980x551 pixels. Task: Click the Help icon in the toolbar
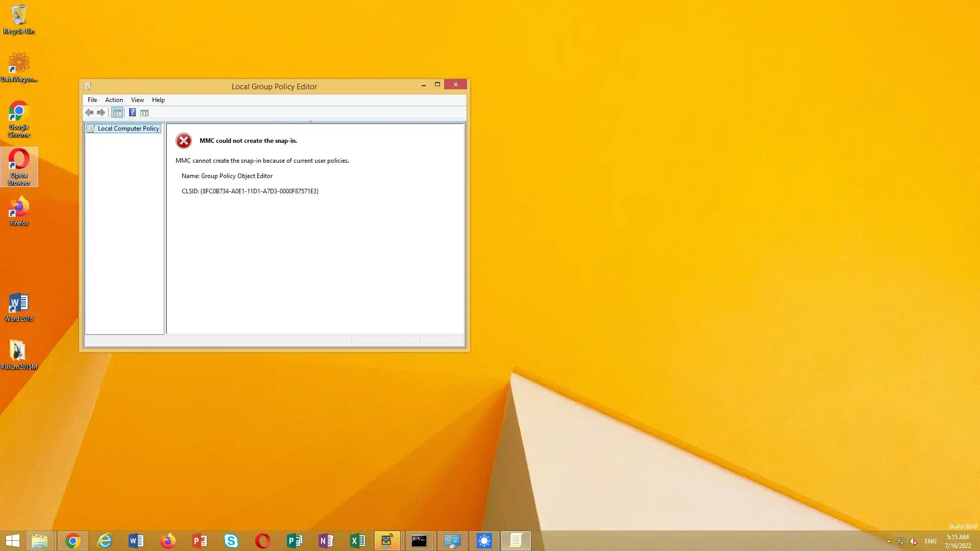(x=132, y=113)
